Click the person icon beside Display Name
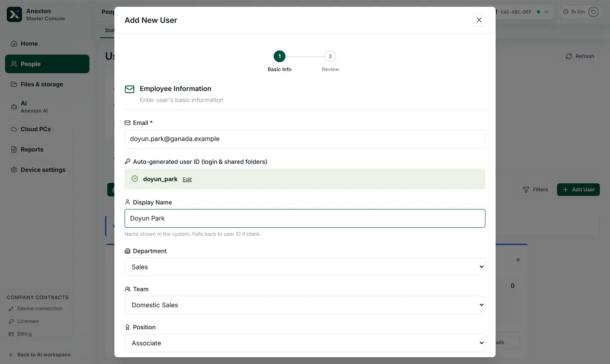This screenshot has height=364, width=610. coord(128,202)
